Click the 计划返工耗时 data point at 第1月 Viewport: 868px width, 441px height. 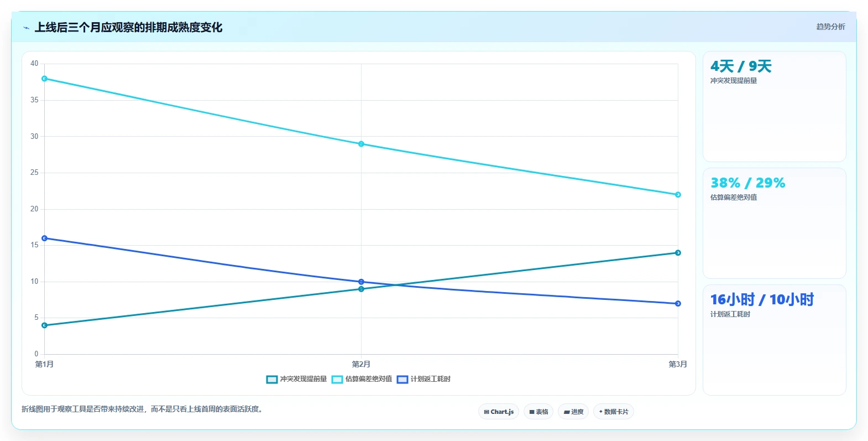coord(45,238)
